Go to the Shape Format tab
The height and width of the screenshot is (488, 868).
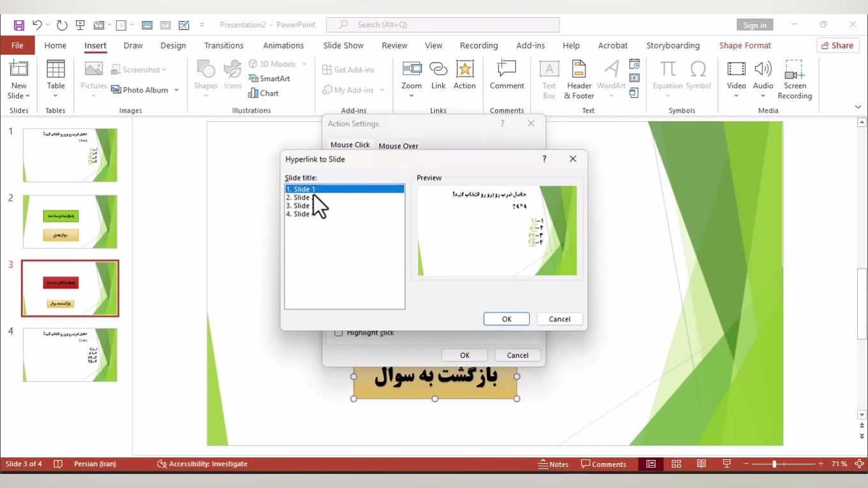pos(745,45)
